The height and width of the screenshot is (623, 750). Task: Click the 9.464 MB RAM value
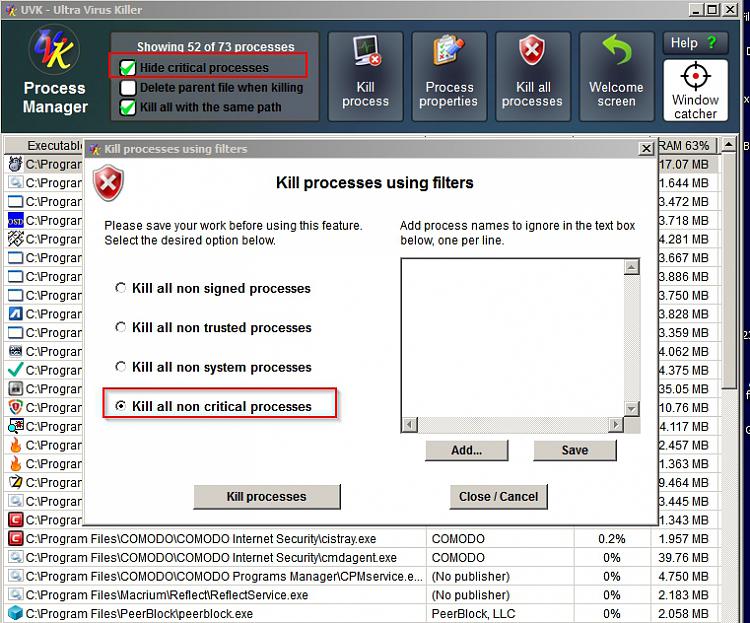684,482
